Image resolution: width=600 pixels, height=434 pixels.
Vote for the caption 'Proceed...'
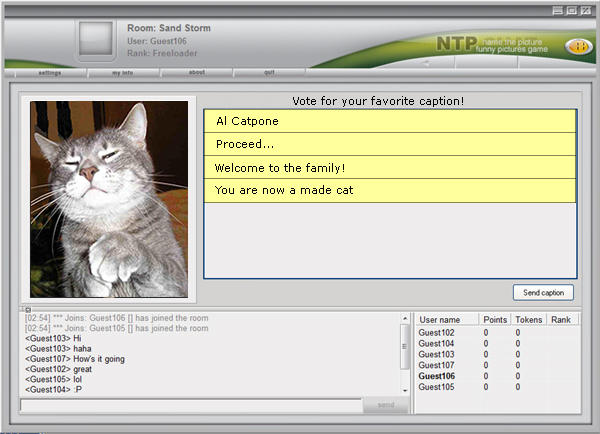click(390, 144)
